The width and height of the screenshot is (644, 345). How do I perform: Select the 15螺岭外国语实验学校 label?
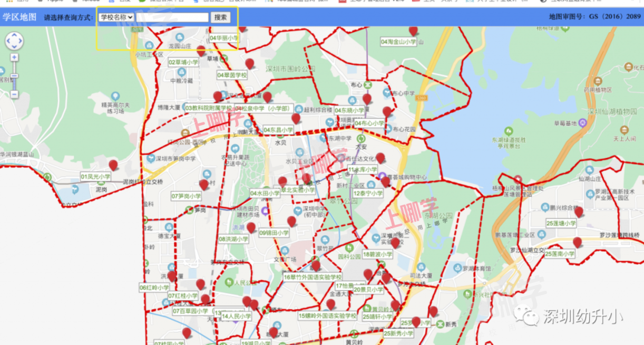[328, 316]
